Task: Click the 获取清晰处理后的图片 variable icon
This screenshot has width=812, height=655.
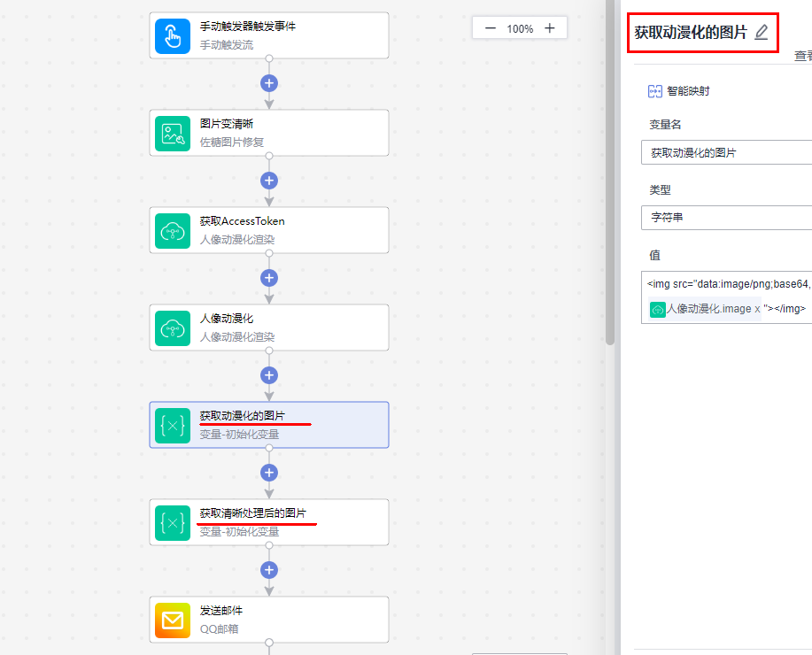Action: coord(173,523)
